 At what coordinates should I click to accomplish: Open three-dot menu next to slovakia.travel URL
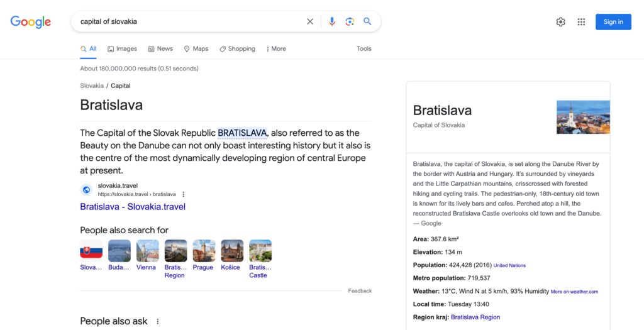pyautogui.click(x=184, y=194)
